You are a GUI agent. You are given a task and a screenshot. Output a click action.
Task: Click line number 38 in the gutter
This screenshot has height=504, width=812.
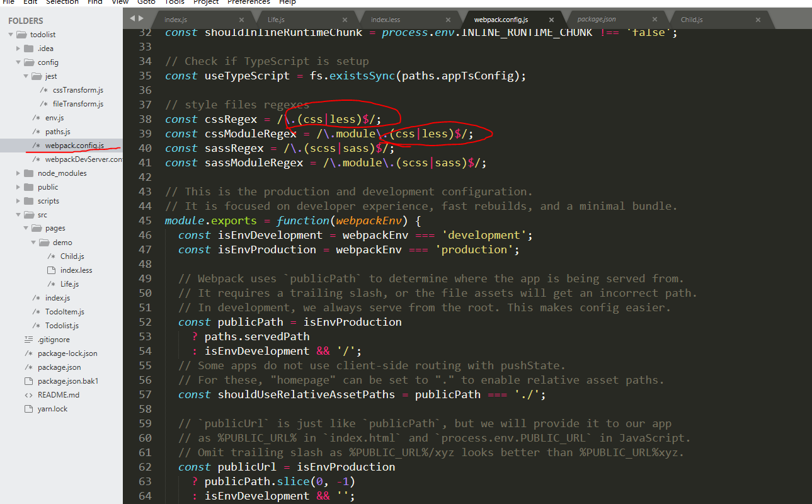click(145, 119)
